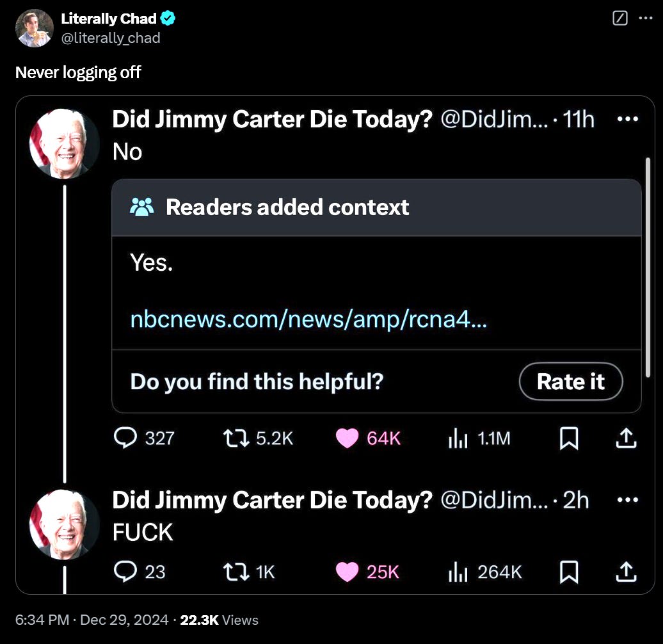The width and height of the screenshot is (663, 644).
Task: Click the reply icon on the 'No' tweet
Action: [x=125, y=438]
